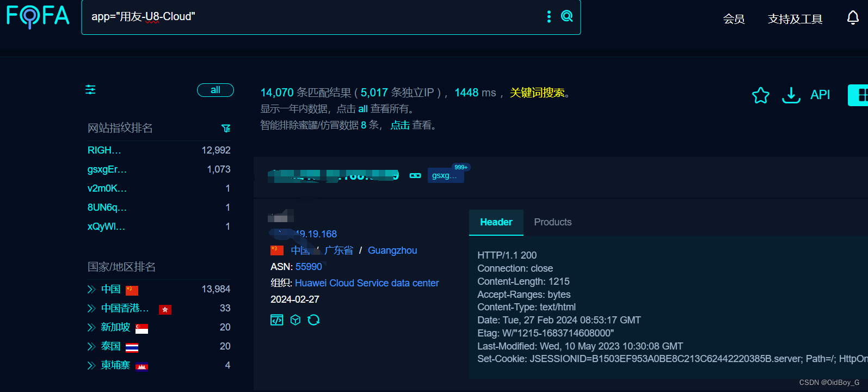Filter by gsxgEr… fingerprint

(107, 169)
